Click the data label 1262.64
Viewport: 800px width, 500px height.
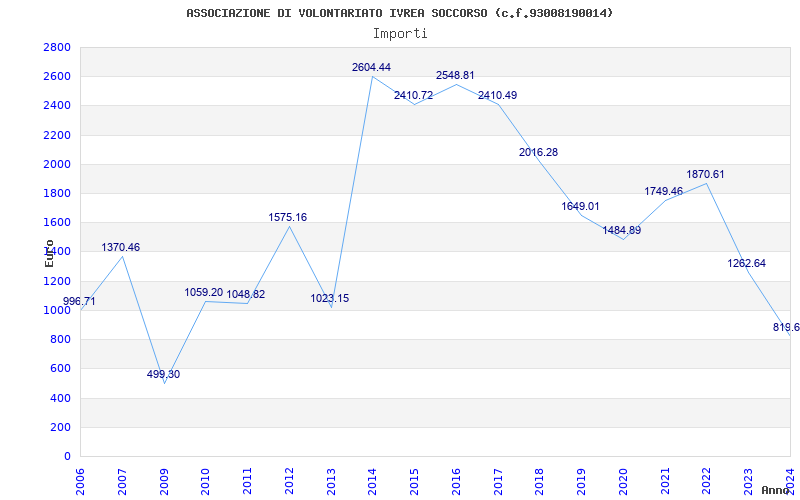point(747,264)
